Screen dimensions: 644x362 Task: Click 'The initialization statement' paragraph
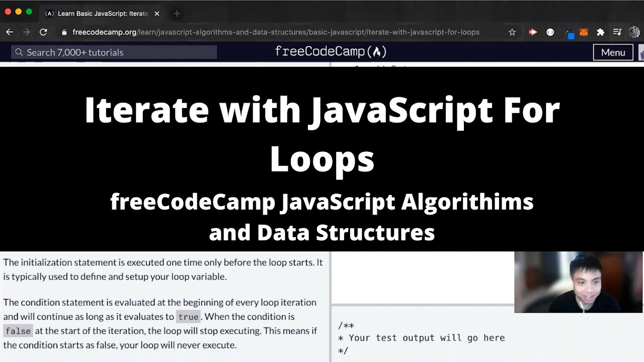pyautogui.click(x=163, y=269)
